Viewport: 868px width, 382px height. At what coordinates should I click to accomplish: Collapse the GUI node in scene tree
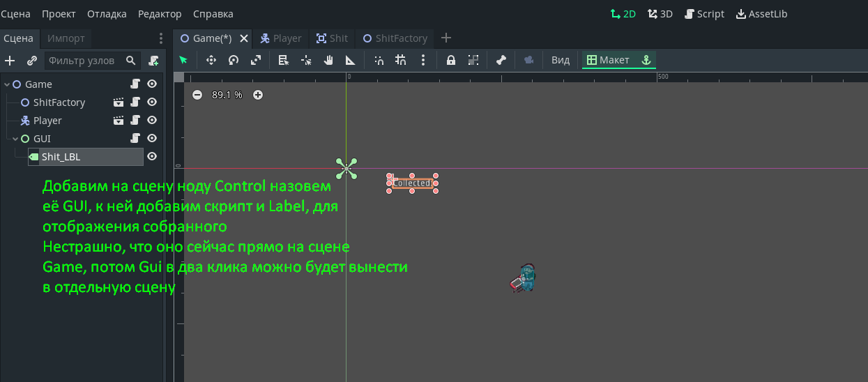point(15,139)
